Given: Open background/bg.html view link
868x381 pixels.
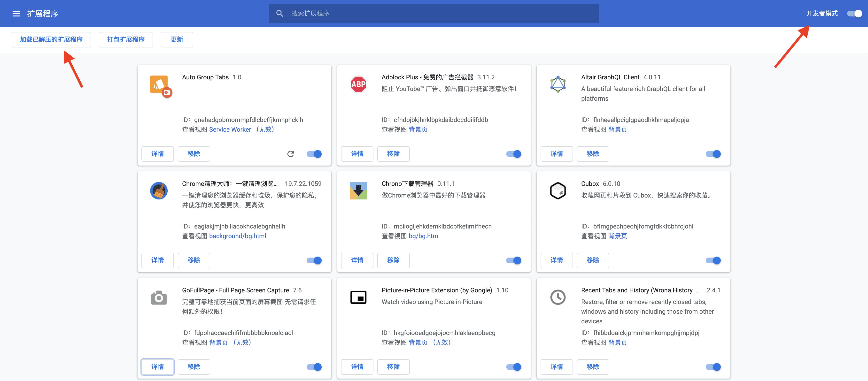Looking at the screenshot, I should coord(238,236).
